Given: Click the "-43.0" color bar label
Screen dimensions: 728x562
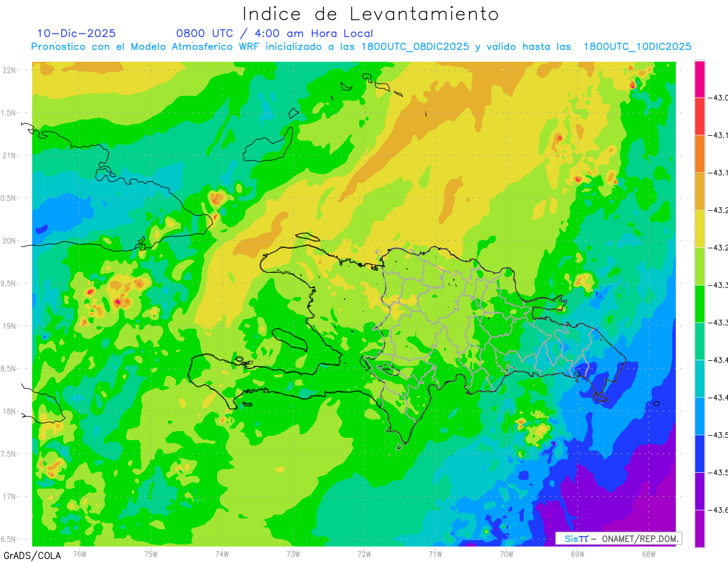Looking at the screenshot, I should point(718,98).
